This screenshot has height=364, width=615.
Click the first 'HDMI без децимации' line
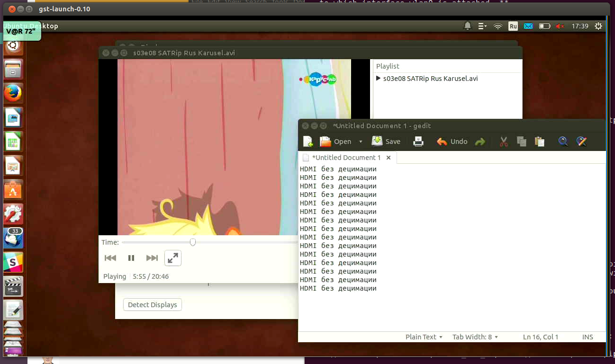click(338, 169)
